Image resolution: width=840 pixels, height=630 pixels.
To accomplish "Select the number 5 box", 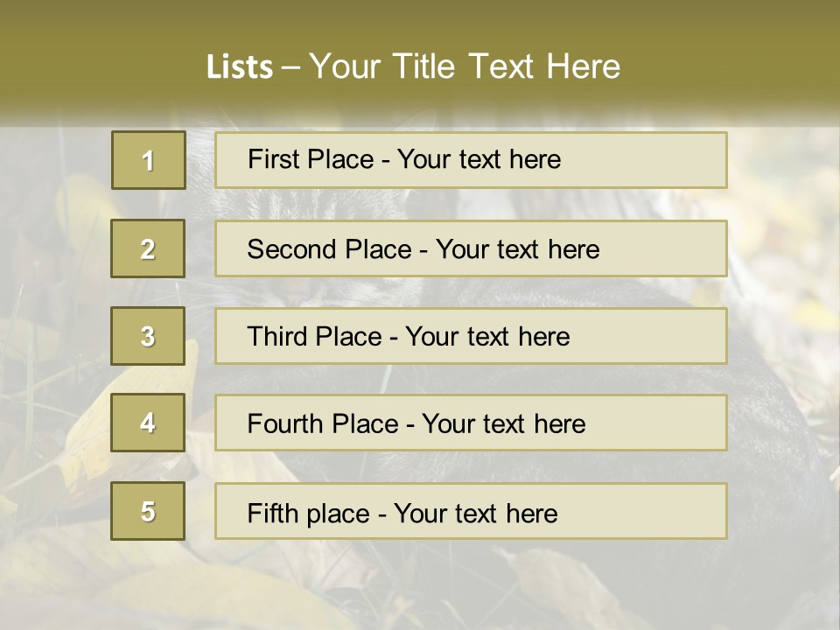I will click(x=148, y=511).
